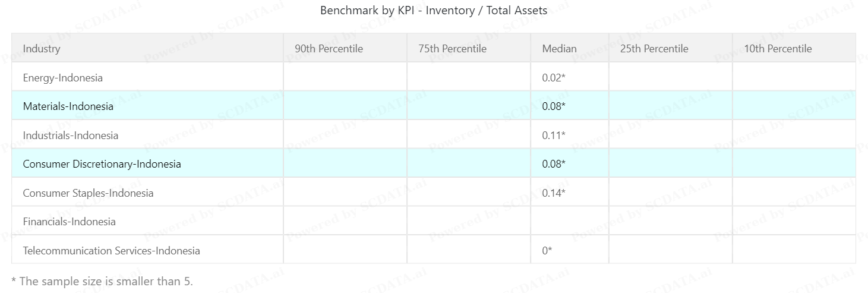Select the Consumer Staples-Indonesia row
The height and width of the screenshot is (293, 868).
(x=88, y=193)
